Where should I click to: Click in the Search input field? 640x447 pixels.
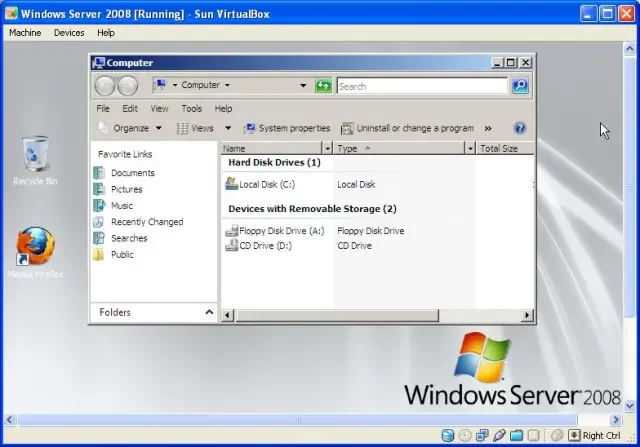pos(422,86)
